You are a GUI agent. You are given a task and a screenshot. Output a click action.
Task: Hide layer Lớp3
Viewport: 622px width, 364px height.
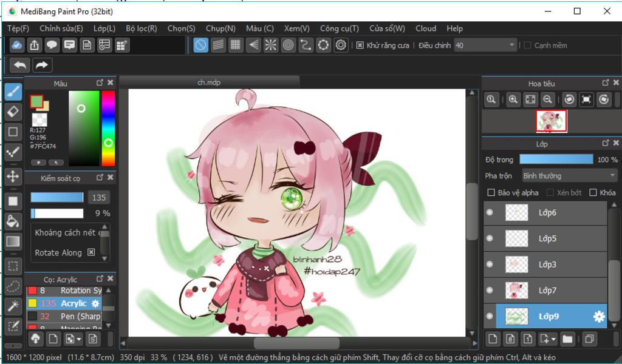point(490,264)
